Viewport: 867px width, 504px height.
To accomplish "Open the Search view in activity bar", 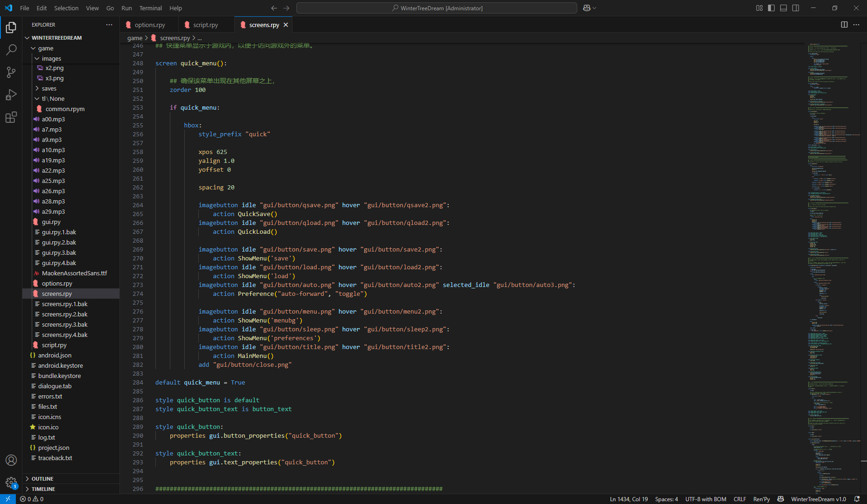I will point(11,49).
